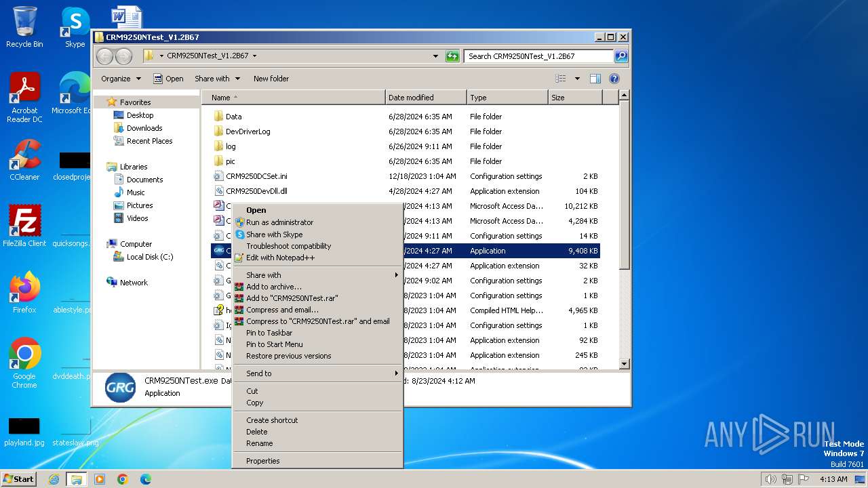The width and height of the screenshot is (868, 488).
Task: Select Add to archive... option
Action: point(317,287)
